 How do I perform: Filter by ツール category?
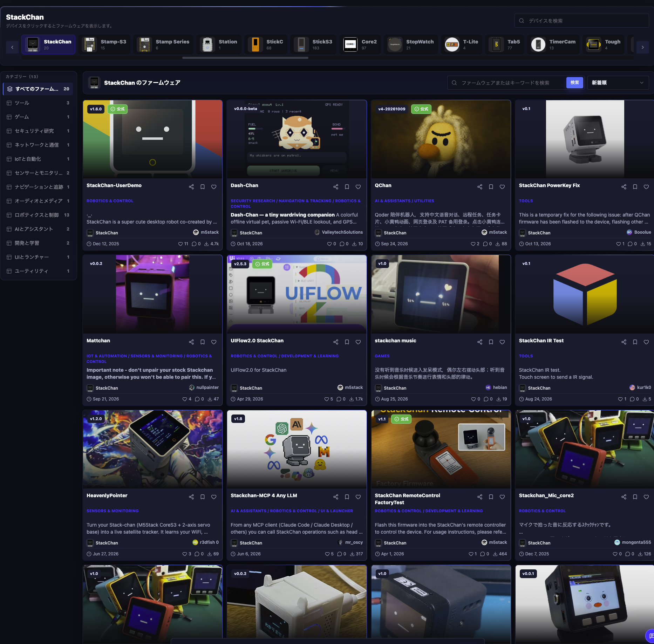click(38, 103)
